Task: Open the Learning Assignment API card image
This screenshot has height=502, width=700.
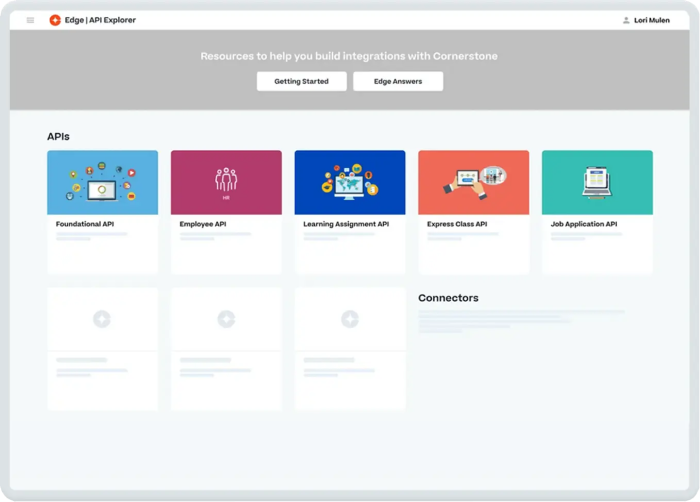Action: point(350,182)
